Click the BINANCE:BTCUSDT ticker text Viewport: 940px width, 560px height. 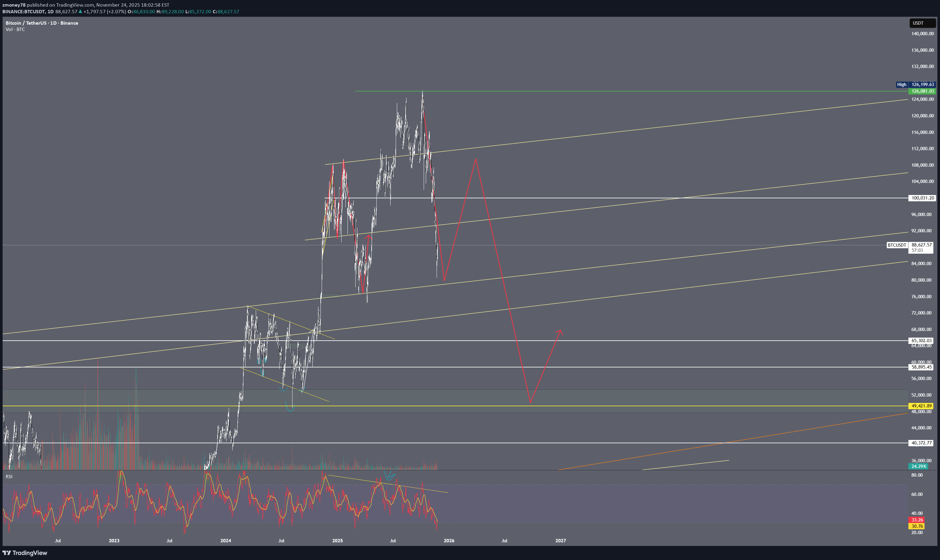[23, 12]
